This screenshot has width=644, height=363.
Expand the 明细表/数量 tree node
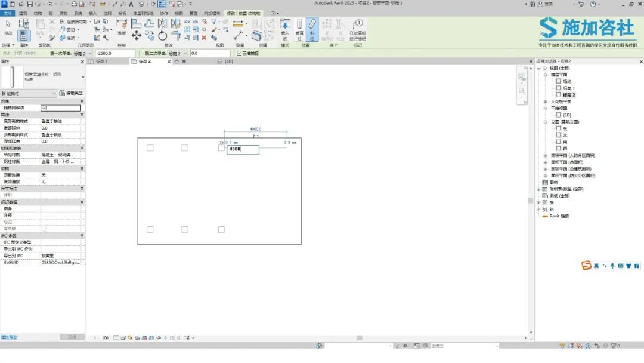(x=538, y=189)
